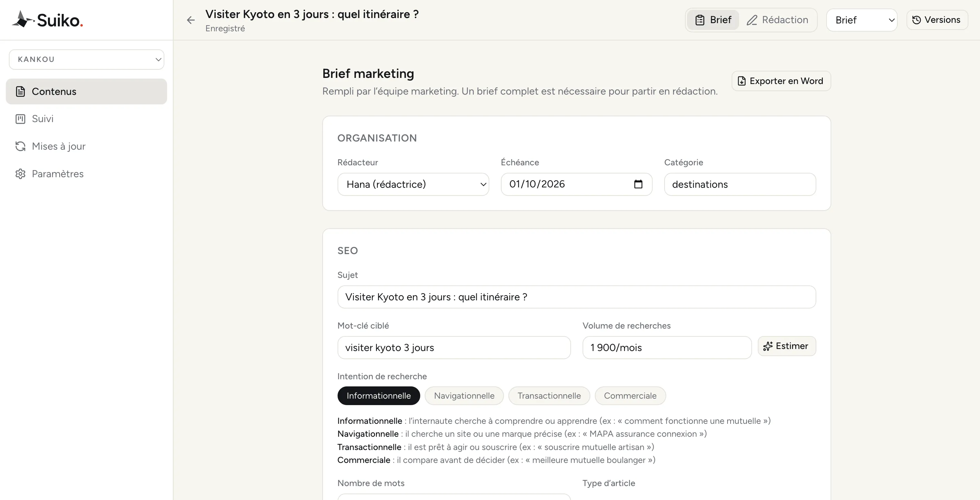Select the Navigationnelle search intent

(x=464, y=396)
